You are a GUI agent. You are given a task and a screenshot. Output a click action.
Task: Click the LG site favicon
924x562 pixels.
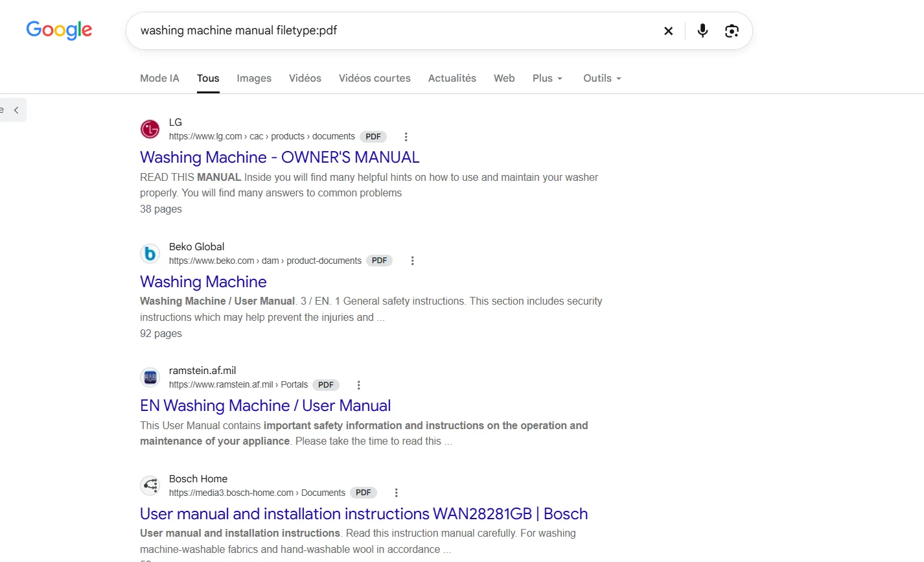pos(150,129)
